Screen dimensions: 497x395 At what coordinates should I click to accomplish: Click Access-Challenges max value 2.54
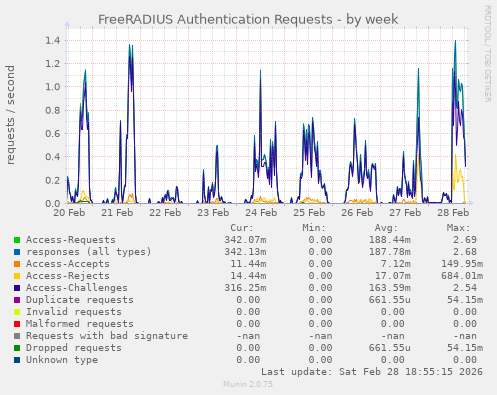click(465, 288)
